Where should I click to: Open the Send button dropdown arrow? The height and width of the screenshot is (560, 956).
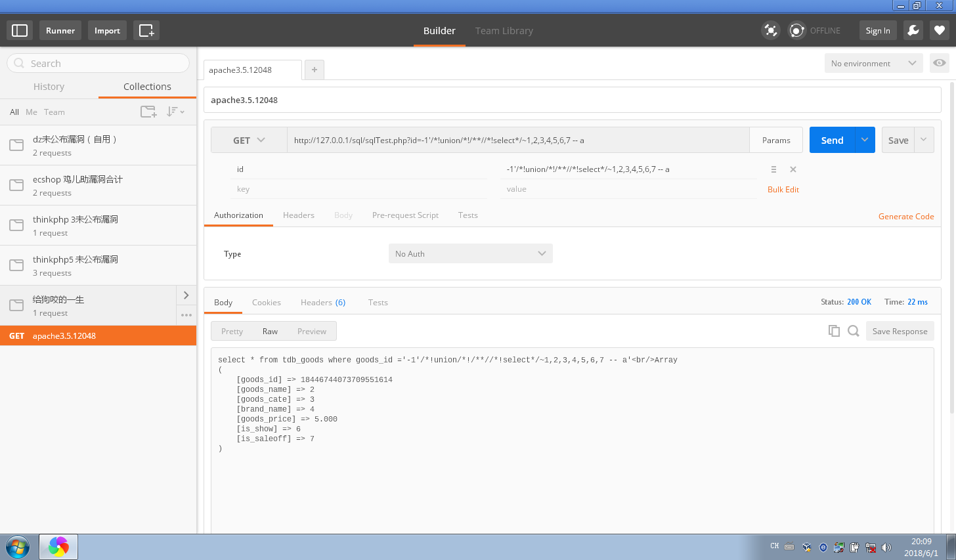point(865,140)
